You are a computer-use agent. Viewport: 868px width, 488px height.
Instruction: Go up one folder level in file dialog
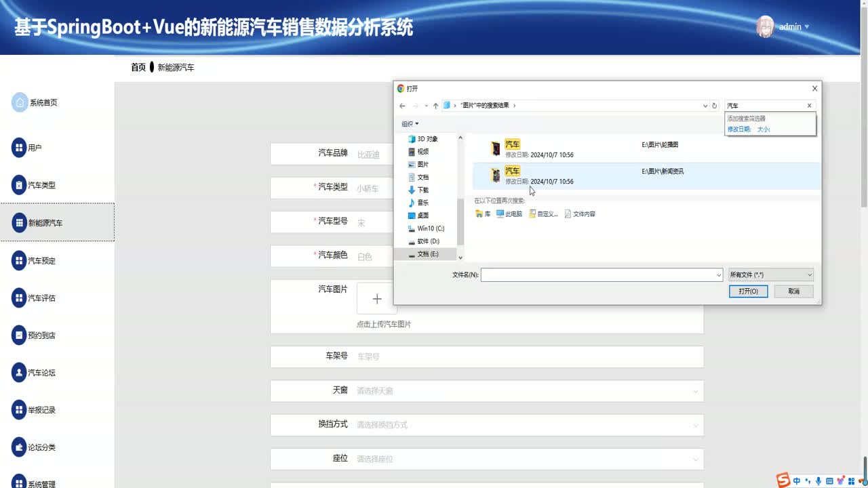[x=435, y=106]
